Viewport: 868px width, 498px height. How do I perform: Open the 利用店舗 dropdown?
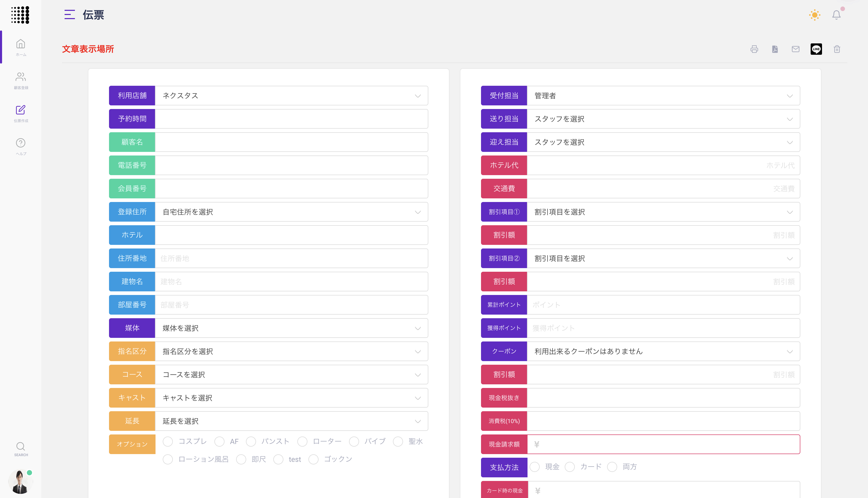(x=291, y=96)
